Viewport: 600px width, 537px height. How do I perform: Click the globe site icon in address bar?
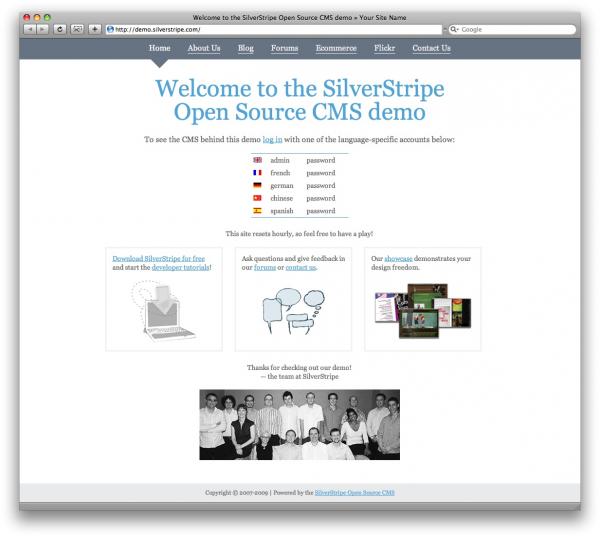(110, 29)
